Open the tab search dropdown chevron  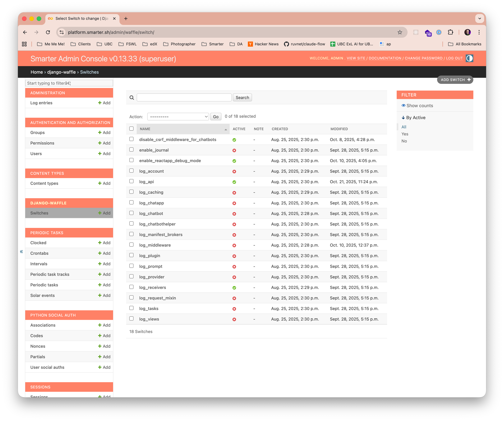(479, 19)
